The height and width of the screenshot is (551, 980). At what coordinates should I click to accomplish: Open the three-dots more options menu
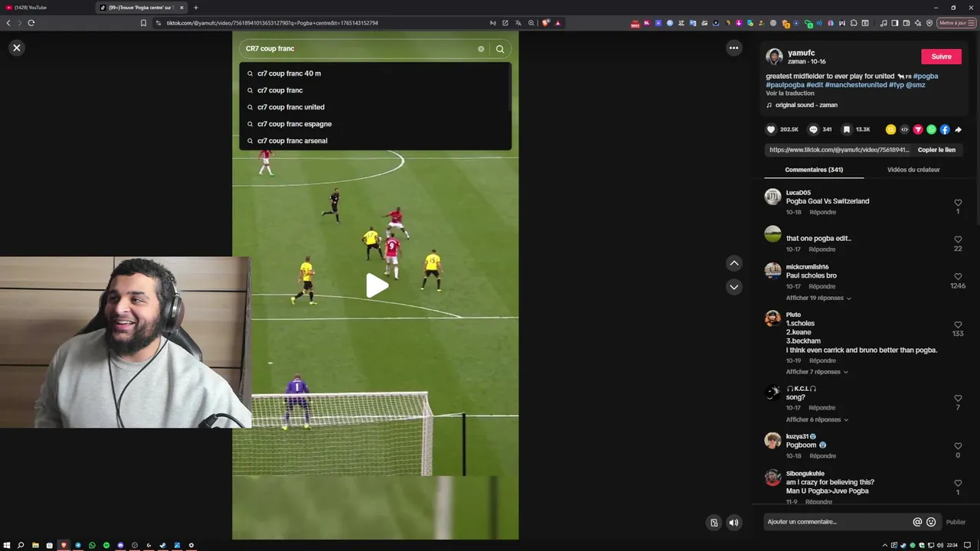click(x=733, y=47)
